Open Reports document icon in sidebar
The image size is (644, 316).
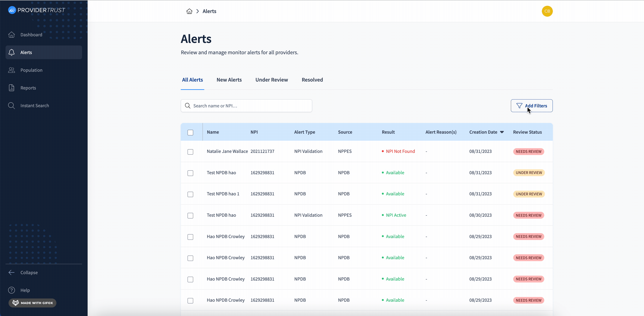pos(12,88)
